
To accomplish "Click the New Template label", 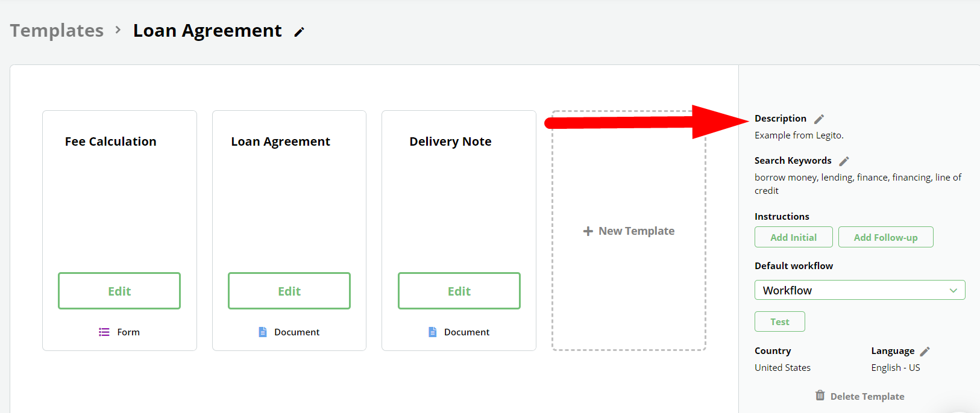I will [636, 231].
